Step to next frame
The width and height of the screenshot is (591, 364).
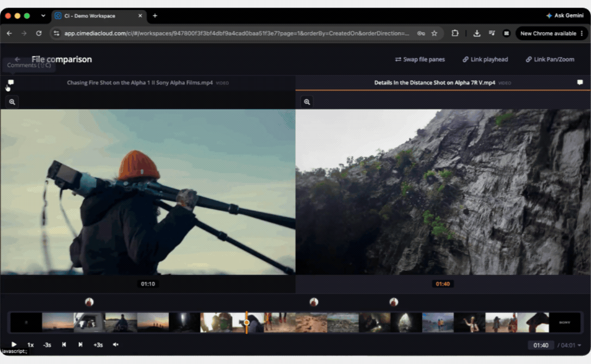pyautogui.click(x=80, y=344)
